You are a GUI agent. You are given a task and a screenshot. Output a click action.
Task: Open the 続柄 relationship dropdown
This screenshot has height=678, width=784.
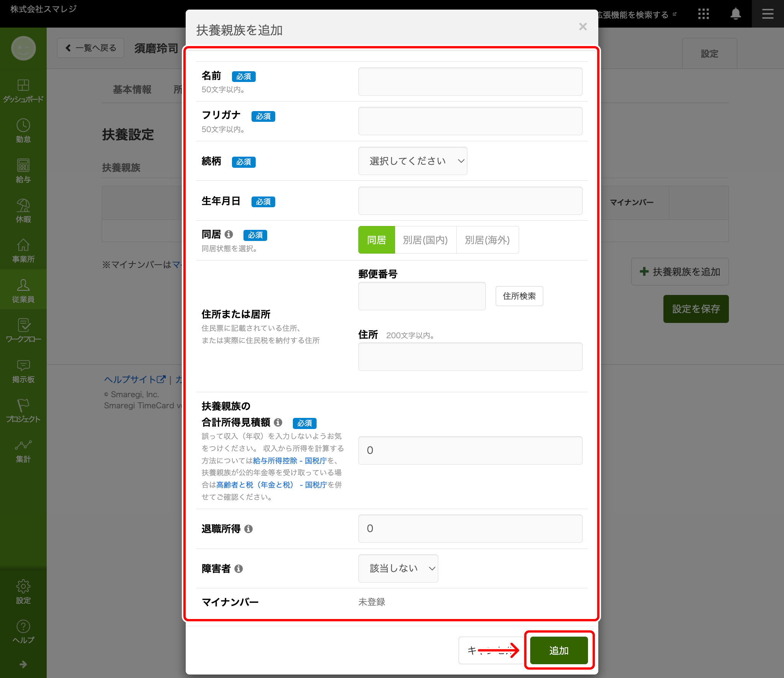click(x=412, y=161)
